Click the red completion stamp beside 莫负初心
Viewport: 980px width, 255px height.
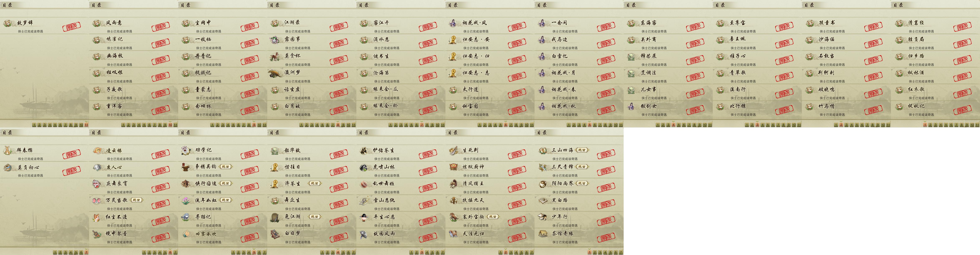pyautogui.click(x=72, y=171)
